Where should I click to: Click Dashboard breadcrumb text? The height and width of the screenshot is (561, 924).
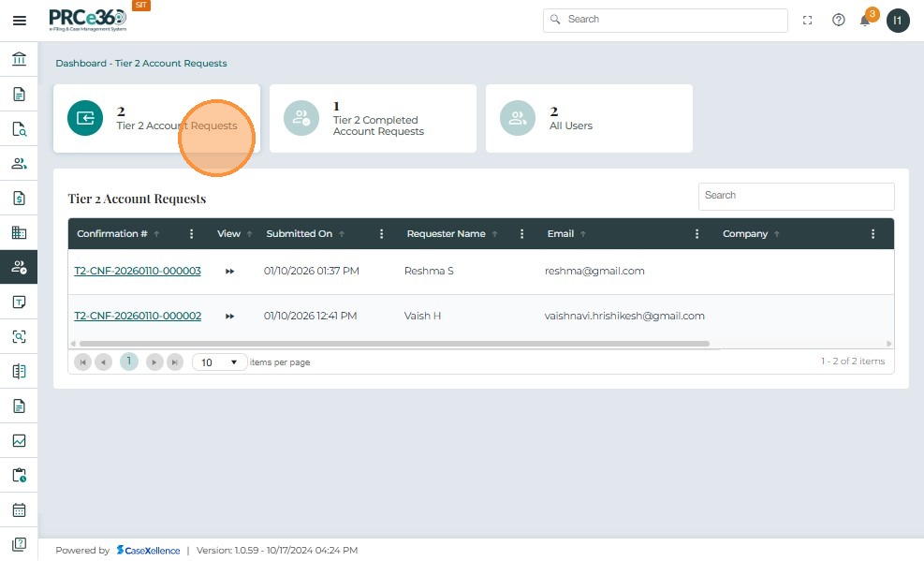(x=81, y=63)
